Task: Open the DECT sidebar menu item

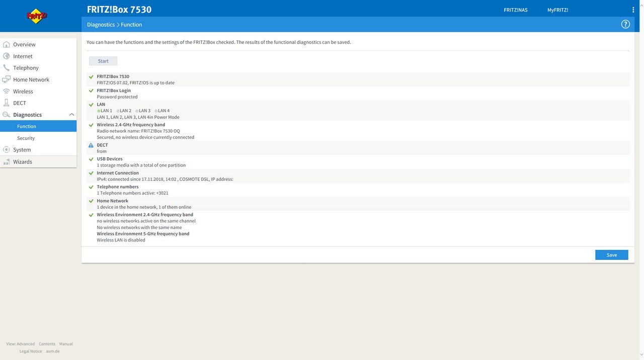Action: (38, 103)
